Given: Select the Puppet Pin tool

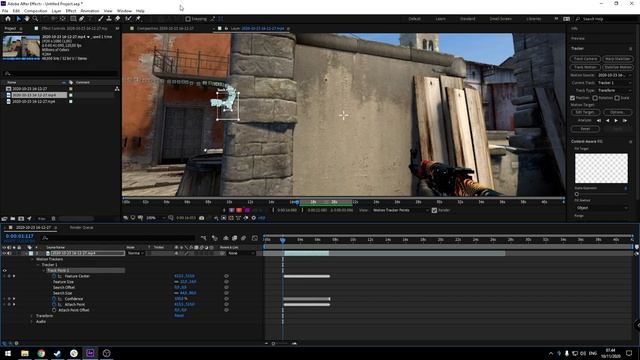Looking at the screenshot, I should [138, 19].
